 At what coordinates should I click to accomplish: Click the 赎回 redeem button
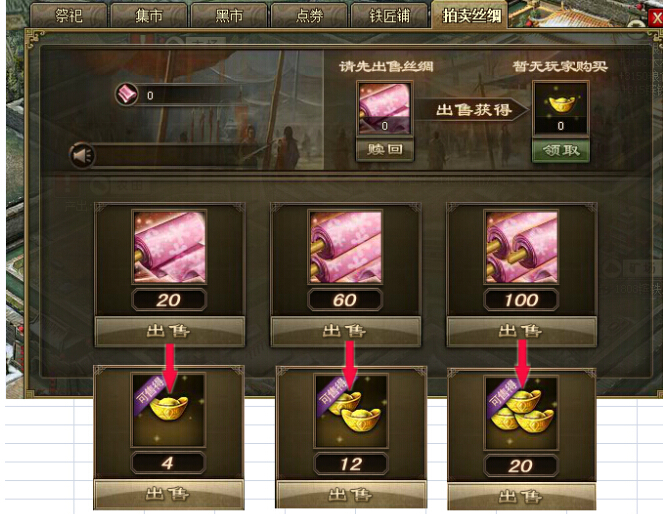(x=385, y=150)
